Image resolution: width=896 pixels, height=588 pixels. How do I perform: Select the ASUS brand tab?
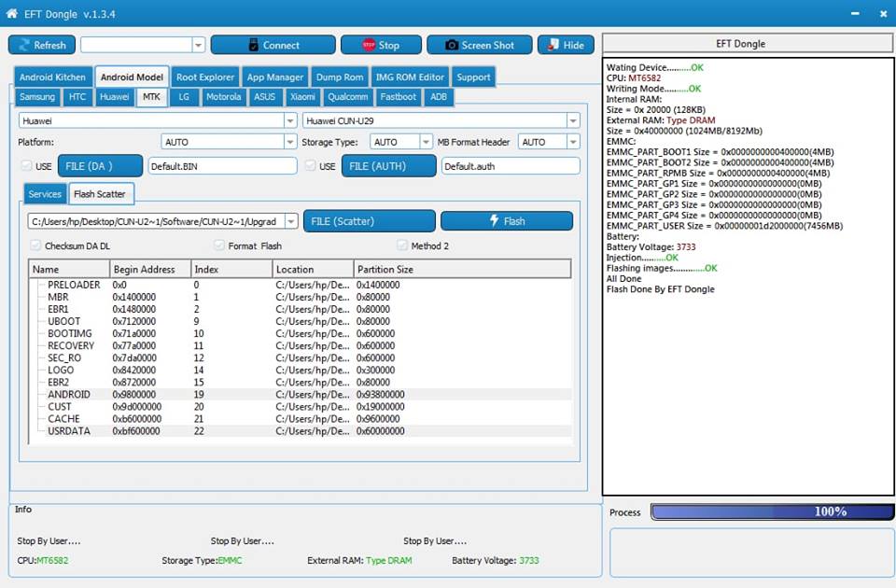tap(264, 97)
